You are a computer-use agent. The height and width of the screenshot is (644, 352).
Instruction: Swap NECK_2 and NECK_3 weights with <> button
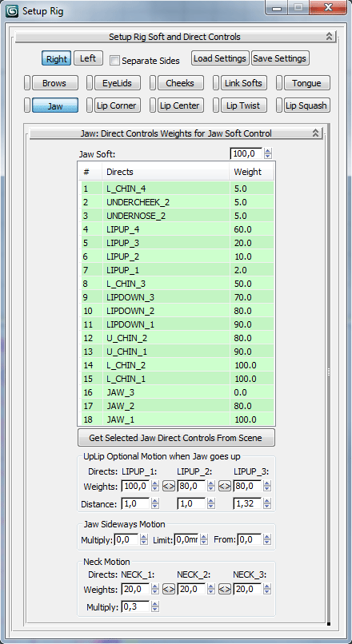click(x=225, y=590)
